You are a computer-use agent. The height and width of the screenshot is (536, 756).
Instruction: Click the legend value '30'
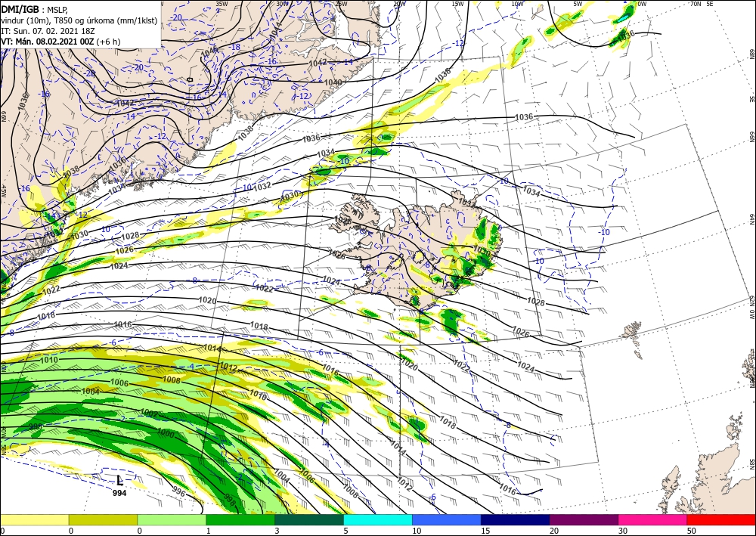(623, 531)
